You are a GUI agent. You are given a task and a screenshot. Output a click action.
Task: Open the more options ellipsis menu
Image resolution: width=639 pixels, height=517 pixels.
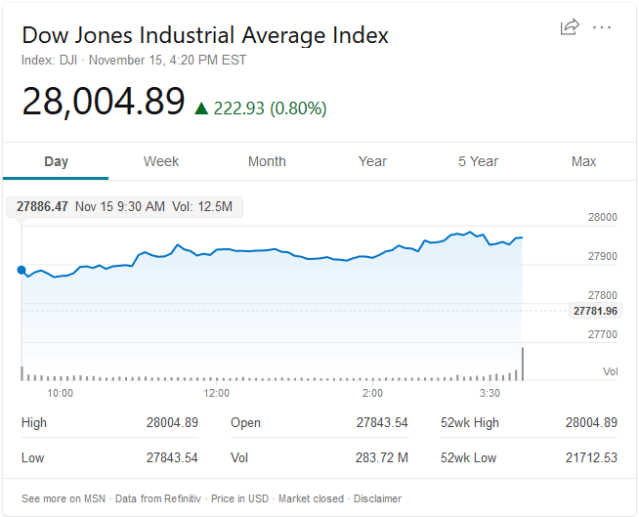(x=601, y=27)
